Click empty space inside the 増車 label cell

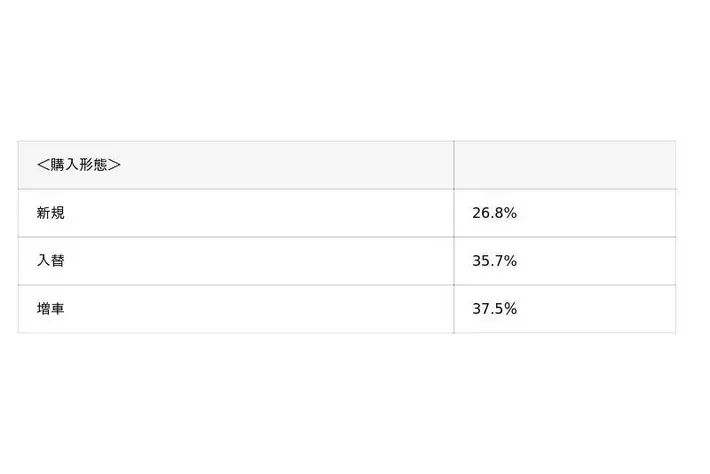258,309
